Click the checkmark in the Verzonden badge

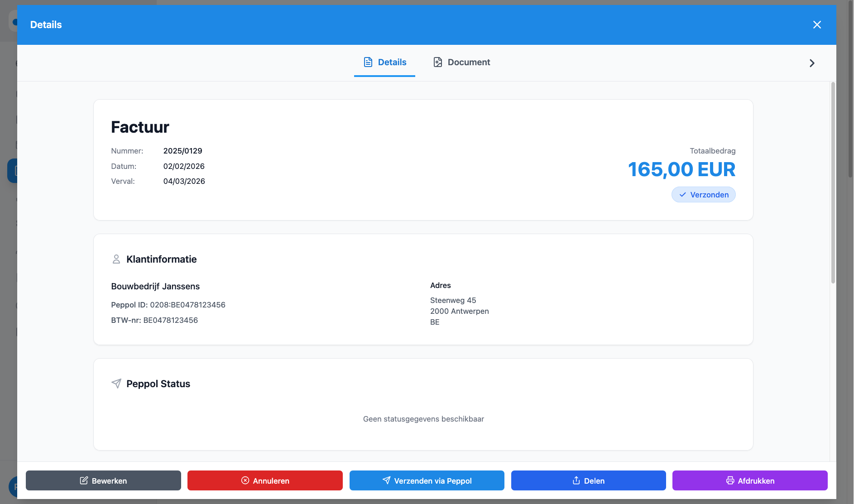click(682, 195)
